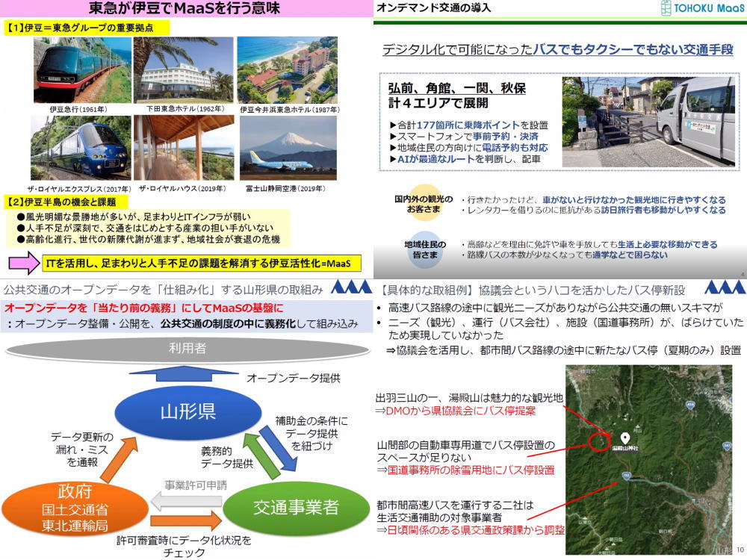The height and width of the screenshot is (560, 747).
Task: Click the heading 【2】伊豆半島の機会と課題
Action: [x=68, y=202]
